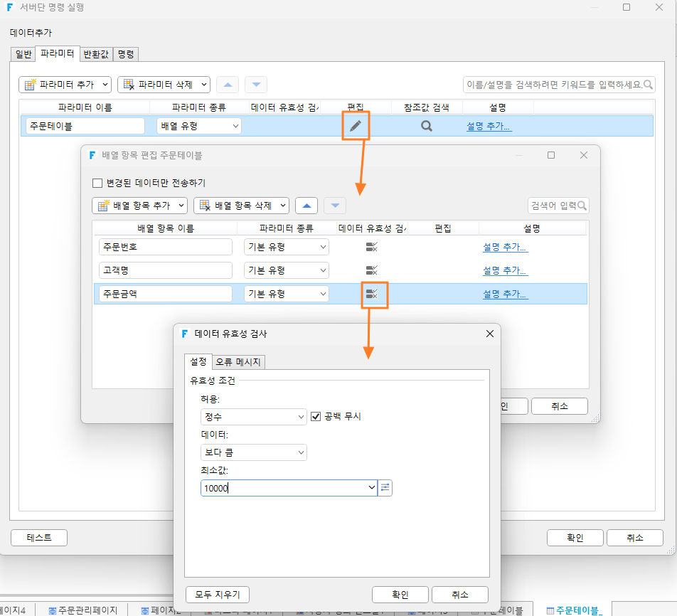The width and height of the screenshot is (677, 616).
Task: Click the reference search magnifier in 주문테이블 row
Action: pos(427,126)
